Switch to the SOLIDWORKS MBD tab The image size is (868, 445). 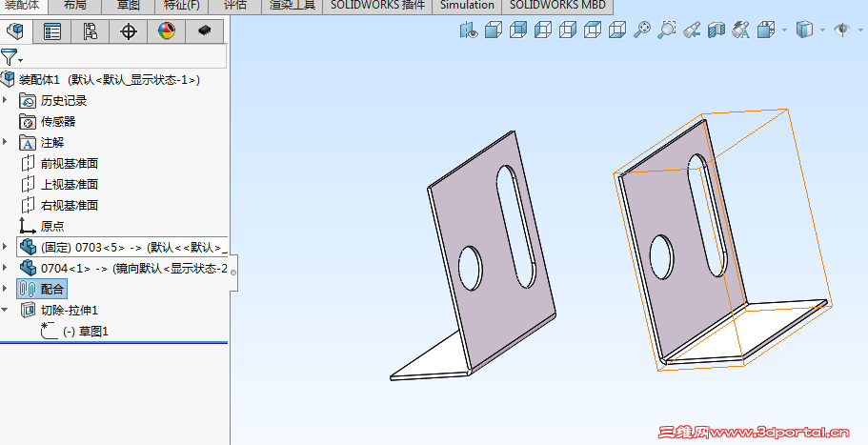pyautogui.click(x=557, y=6)
